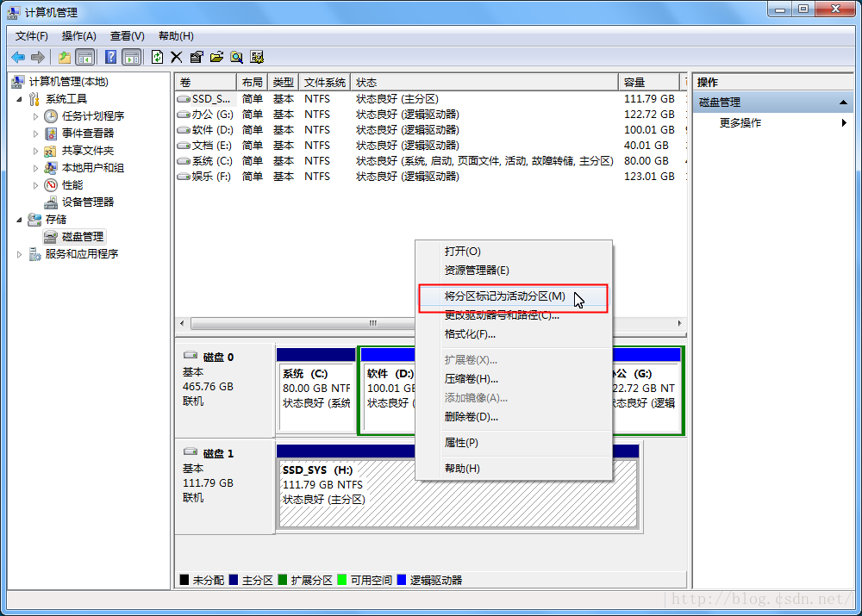Sort list by 卷 column header
The image size is (862, 616).
206,83
